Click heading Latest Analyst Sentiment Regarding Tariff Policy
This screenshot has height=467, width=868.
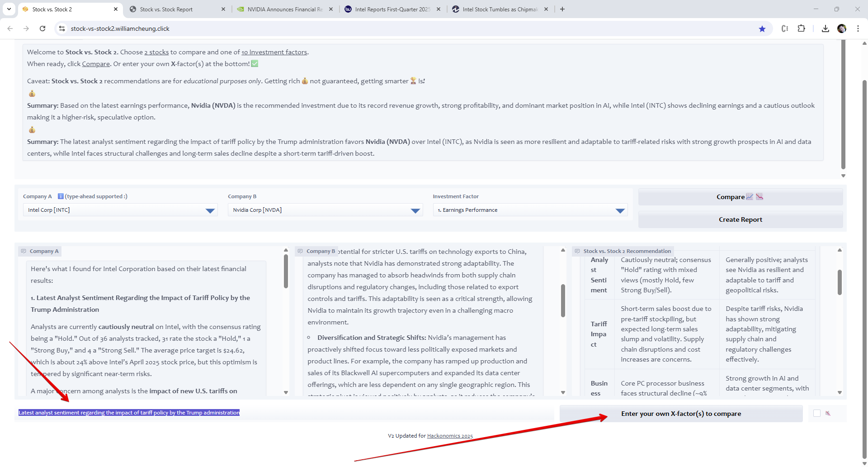140,304
